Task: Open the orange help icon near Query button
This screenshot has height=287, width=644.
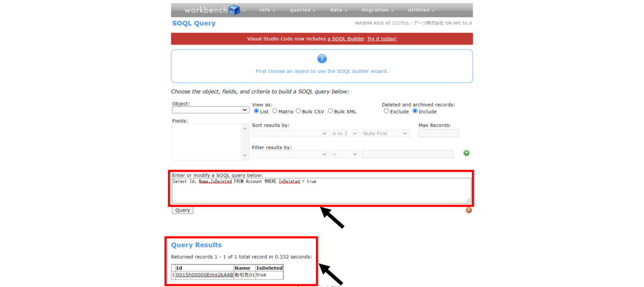Action: pyautogui.click(x=469, y=210)
